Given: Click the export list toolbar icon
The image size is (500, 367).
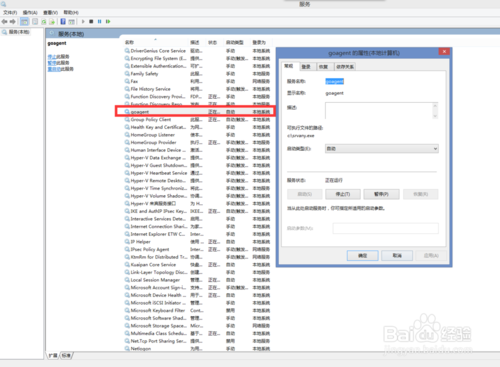Looking at the screenshot, I should (x=52, y=22).
